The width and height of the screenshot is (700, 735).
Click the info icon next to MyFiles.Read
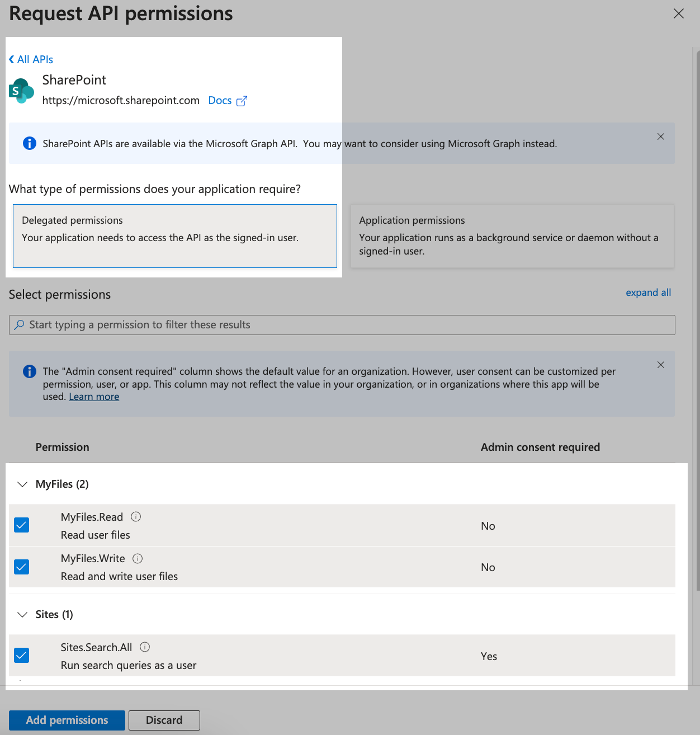tap(136, 517)
